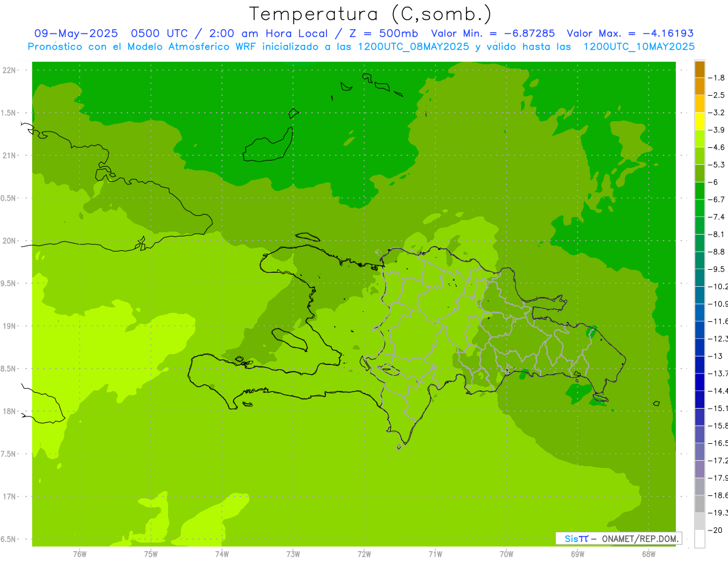728x562 pixels.
Task: Click the dark blue swatch between -13.7 and -14.4
Action: 699,382
